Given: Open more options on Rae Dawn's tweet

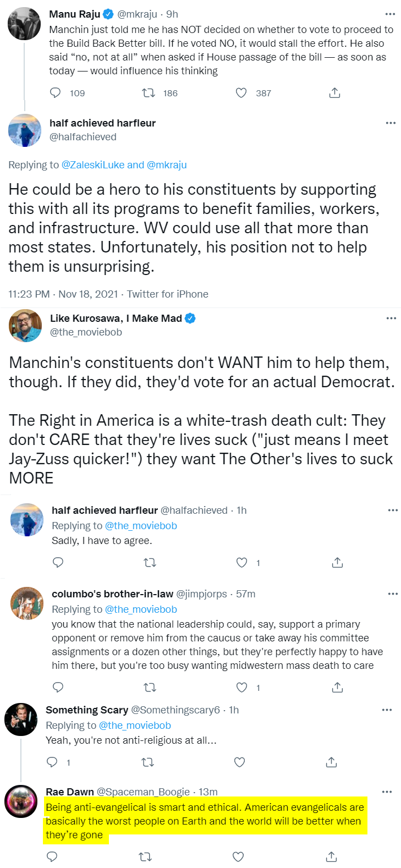Looking at the screenshot, I should (387, 792).
